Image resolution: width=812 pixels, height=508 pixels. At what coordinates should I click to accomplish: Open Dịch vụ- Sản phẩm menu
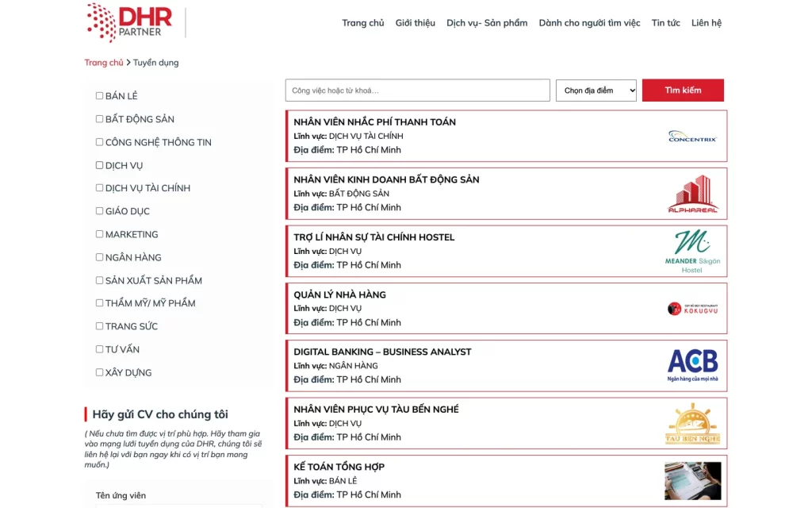(487, 23)
